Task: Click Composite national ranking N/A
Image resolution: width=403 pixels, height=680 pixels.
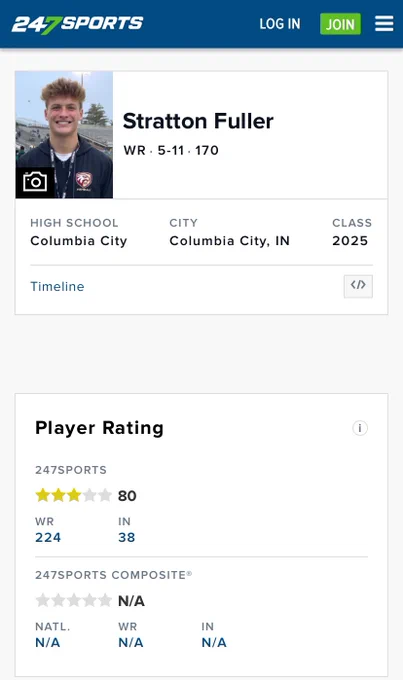Action: tap(48, 642)
